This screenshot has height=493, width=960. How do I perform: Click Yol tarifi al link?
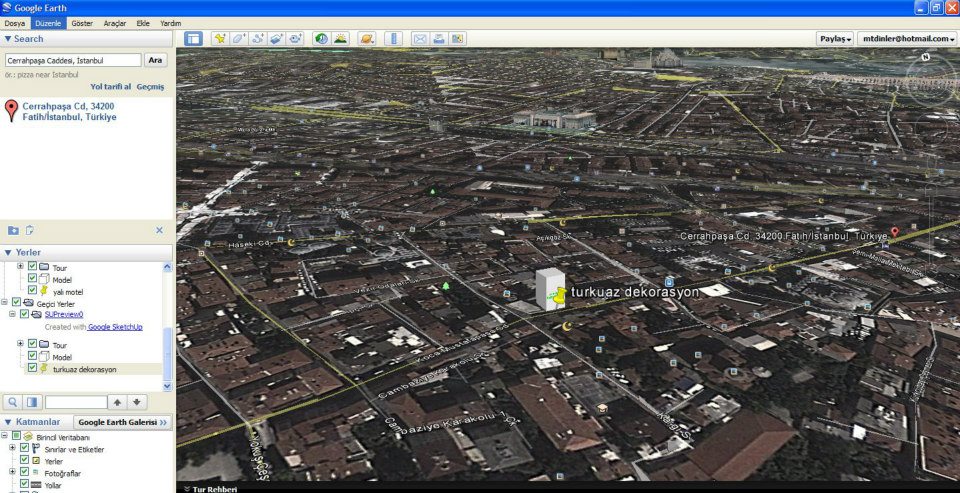coord(111,87)
